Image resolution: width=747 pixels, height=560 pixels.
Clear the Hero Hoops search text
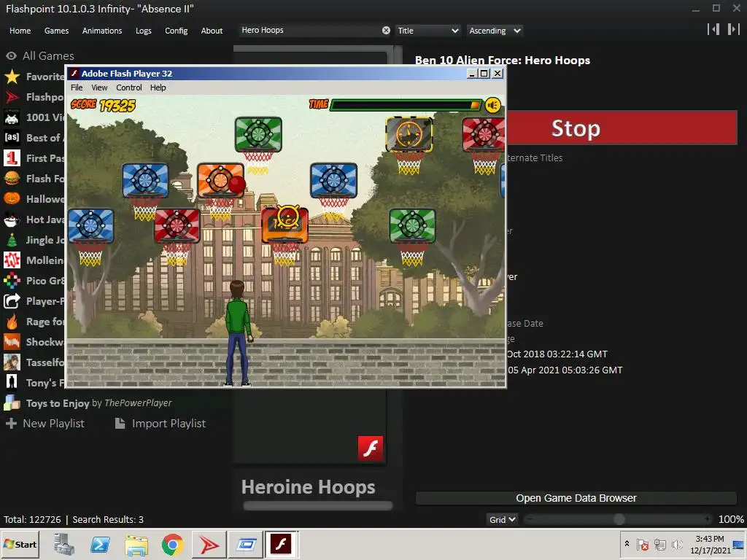tap(386, 31)
